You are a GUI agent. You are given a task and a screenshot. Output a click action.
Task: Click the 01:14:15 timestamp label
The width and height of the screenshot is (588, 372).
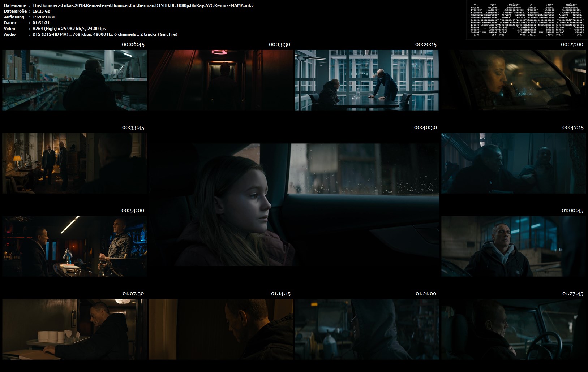click(281, 294)
